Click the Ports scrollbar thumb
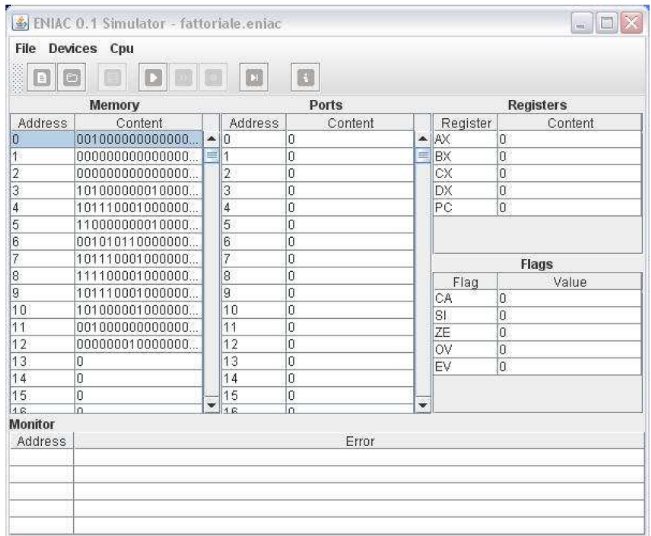The image size is (651, 536). pos(423,156)
